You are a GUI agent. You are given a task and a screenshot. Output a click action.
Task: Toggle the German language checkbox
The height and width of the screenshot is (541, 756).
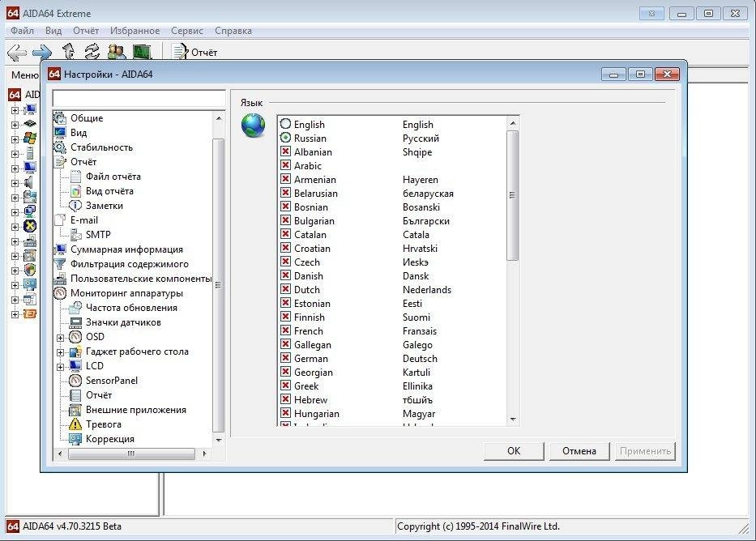(285, 358)
